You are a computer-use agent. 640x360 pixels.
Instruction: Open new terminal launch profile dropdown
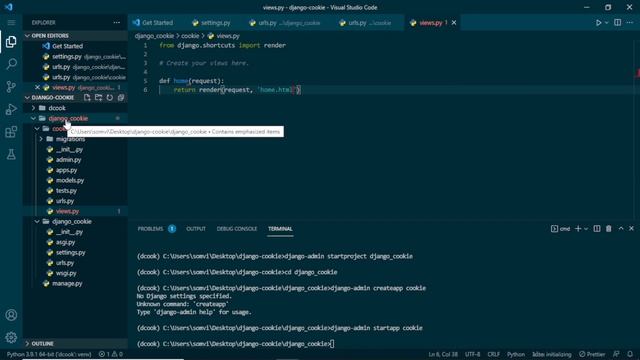pos(586,229)
